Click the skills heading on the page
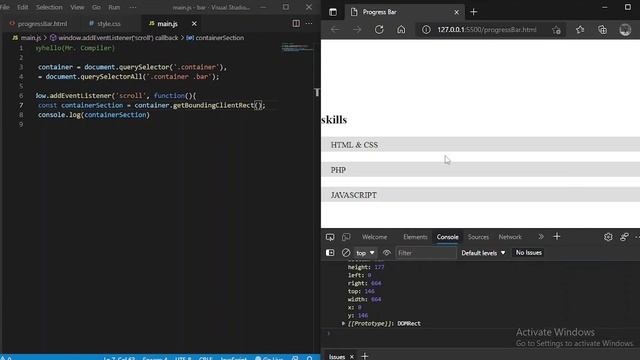This screenshot has height=360, width=640. pyautogui.click(x=334, y=120)
